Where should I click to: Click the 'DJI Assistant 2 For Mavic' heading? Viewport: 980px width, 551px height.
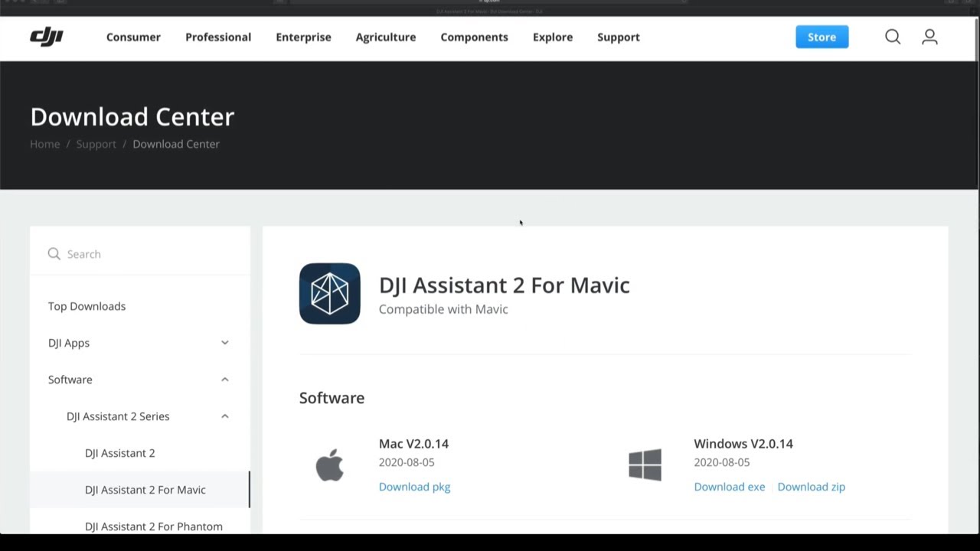click(505, 285)
